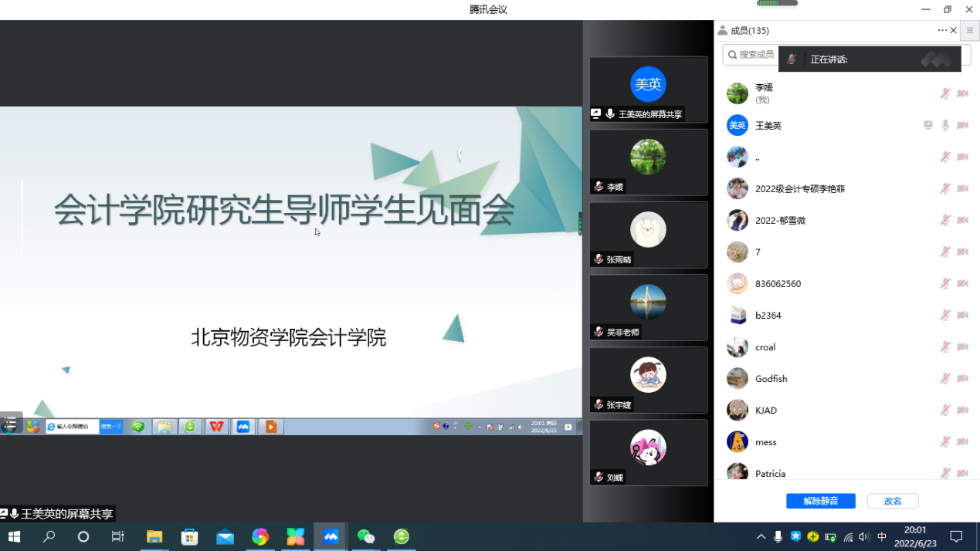Viewport: 980px width, 551px height.
Task: Toggle 李媛 camera-off icon in member list
Action: 962,93
